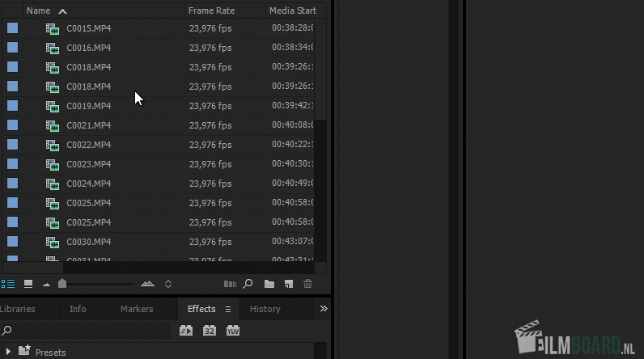The image size is (644, 359).
Task: Click the Find magnifier icon
Action: click(248, 284)
